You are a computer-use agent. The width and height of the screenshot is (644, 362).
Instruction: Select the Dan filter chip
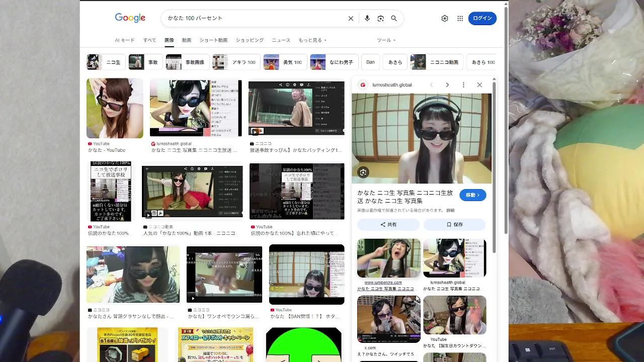[x=370, y=62]
